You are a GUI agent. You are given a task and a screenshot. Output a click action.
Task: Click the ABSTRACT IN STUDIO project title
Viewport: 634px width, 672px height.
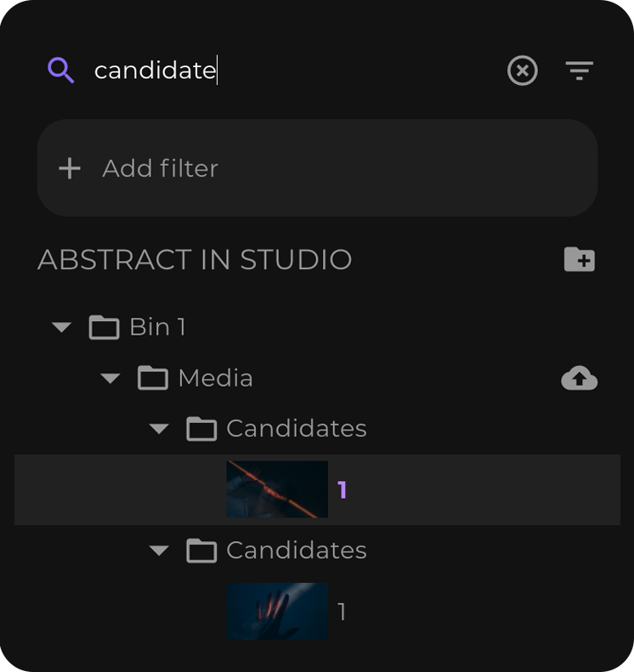(x=195, y=260)
